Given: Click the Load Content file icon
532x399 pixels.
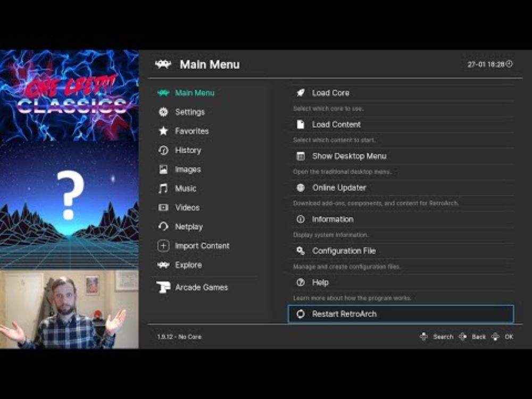Looking at the screenshot, I should [x=301, y=124].
